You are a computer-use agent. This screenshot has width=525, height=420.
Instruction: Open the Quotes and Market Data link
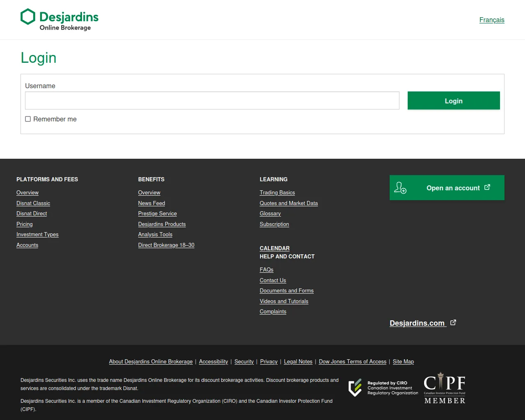[x=289, y=203]
